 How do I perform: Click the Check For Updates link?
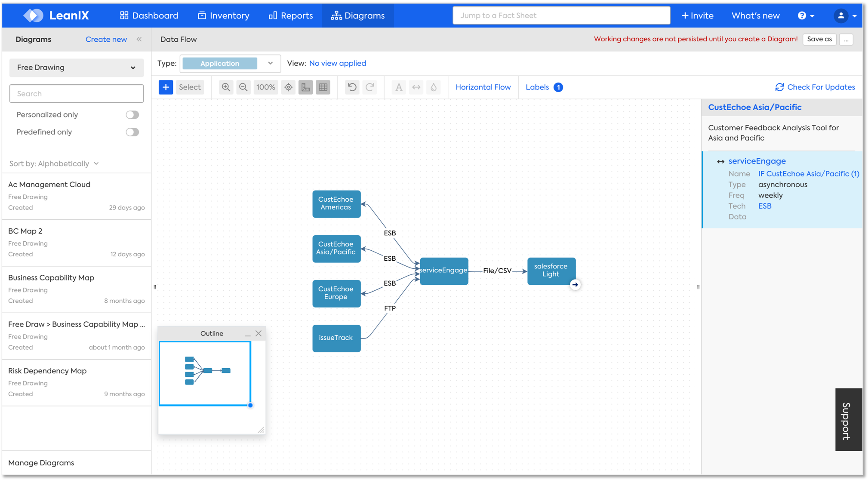(x=815, y=87)
